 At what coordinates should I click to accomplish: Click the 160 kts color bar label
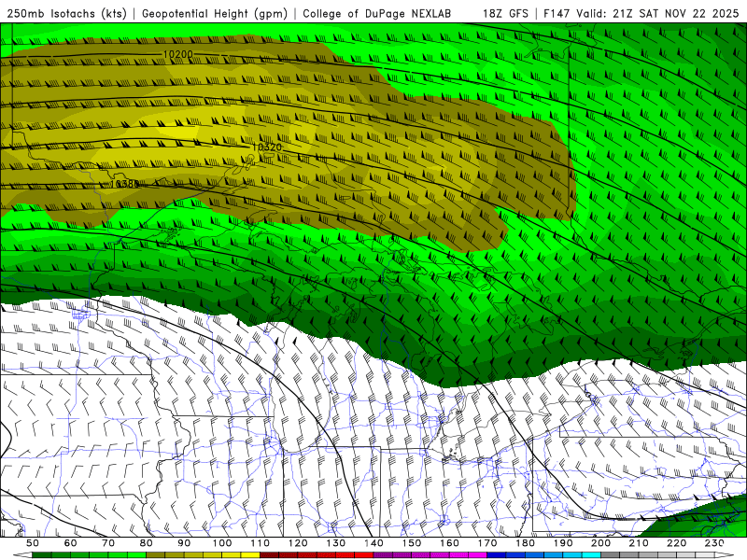(x=449, y=543)
